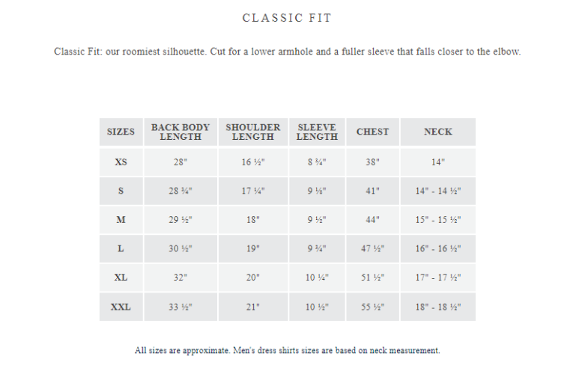Click the 47 ½" chest cell for L

[372, 248]
